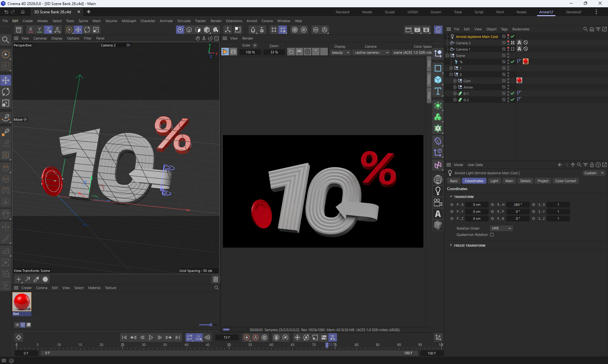Toggle Quaternion Rotation checkbox
The width and height of the screenshot is (608, 364).
pos(492,235)
